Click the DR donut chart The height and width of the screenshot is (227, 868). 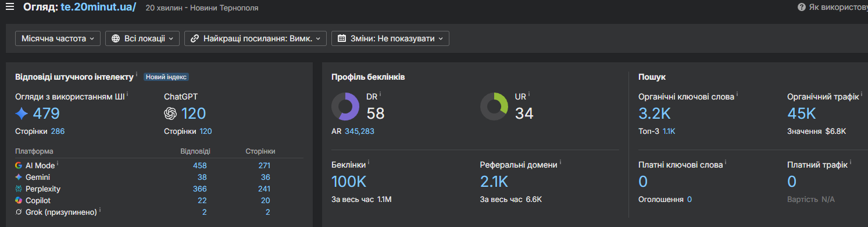pyautogui.click(x=345, y=107)
